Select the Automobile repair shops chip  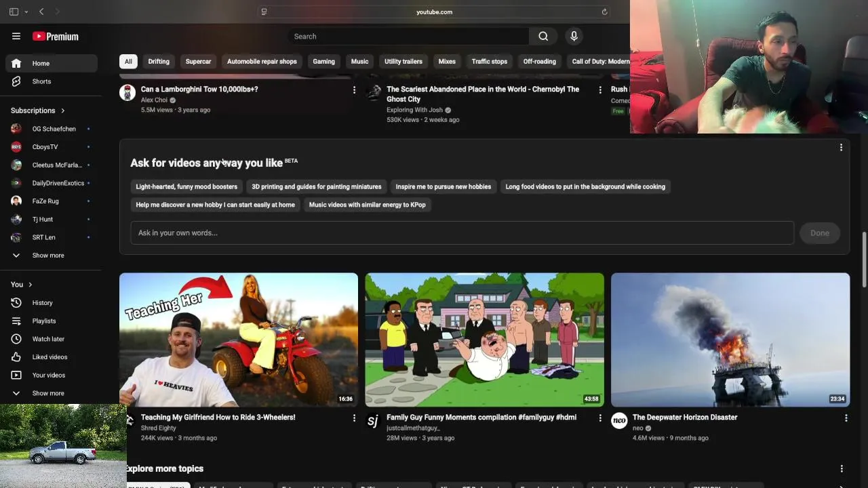pos(262,62)
